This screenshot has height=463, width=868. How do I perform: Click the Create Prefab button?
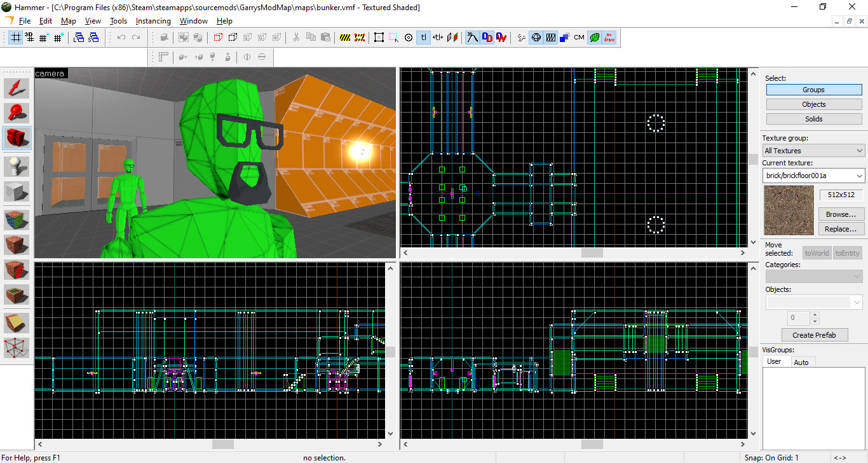(x=815, y=335)
